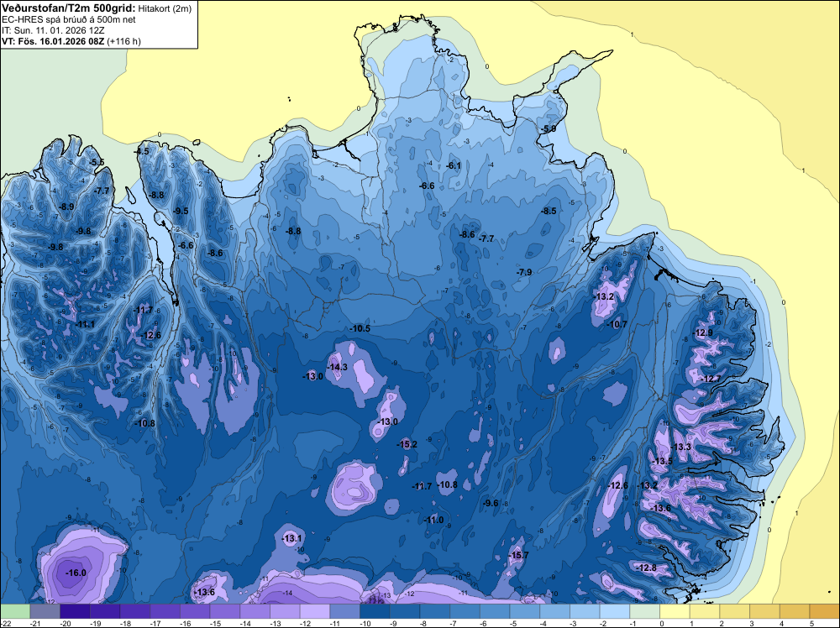Click the -9.5 temperature label

click(181, 211)
